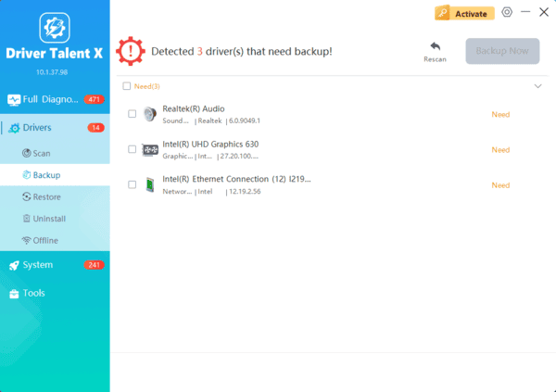Click the Need status for Realtek Audio
Viewport: 556px width, 392px height.
tap(500, 114)
